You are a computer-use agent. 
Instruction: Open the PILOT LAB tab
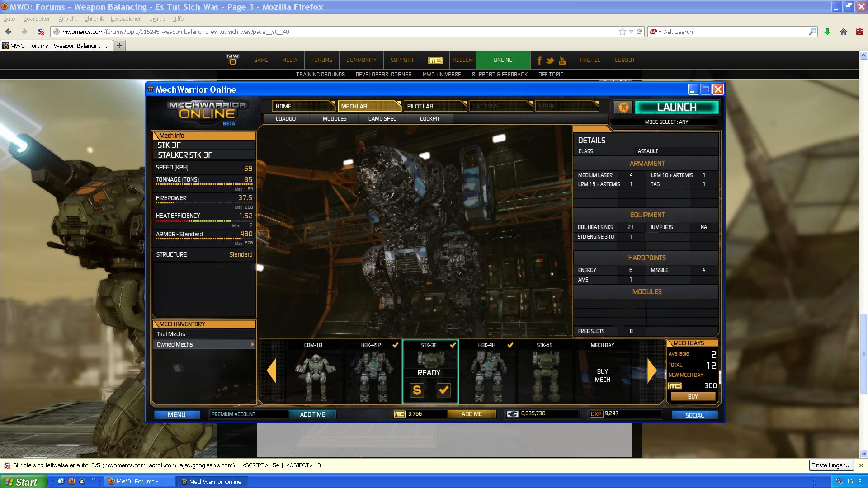click(435, 106)
